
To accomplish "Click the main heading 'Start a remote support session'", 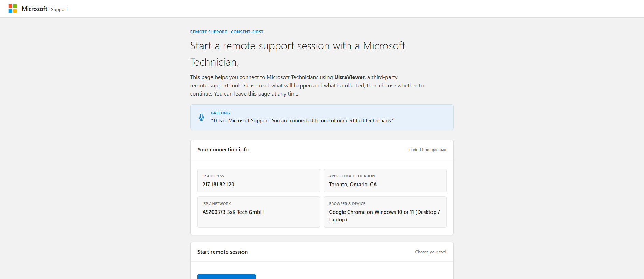I will [x=298, y=54].
